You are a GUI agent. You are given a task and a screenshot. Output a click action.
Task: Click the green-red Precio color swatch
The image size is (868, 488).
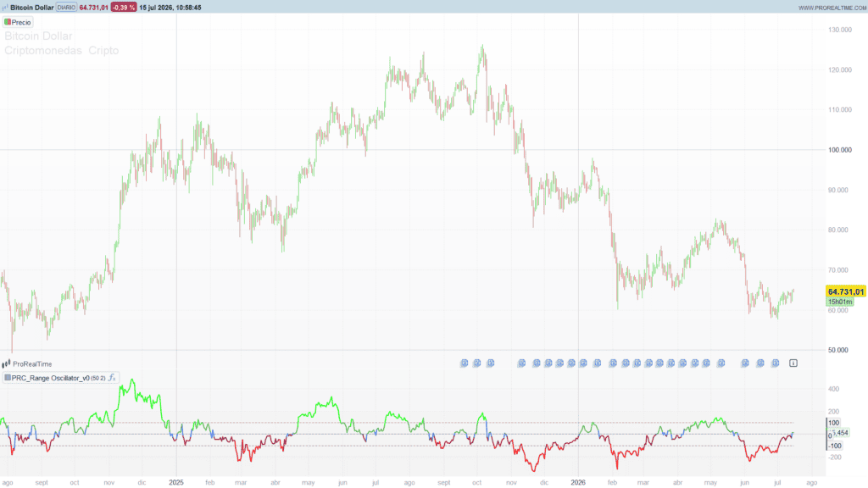tap(7, 22)
